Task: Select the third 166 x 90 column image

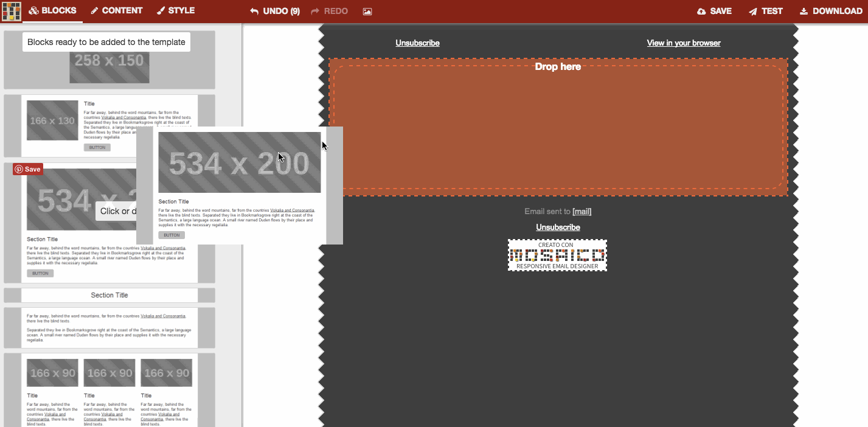Action: click(166, 373)
